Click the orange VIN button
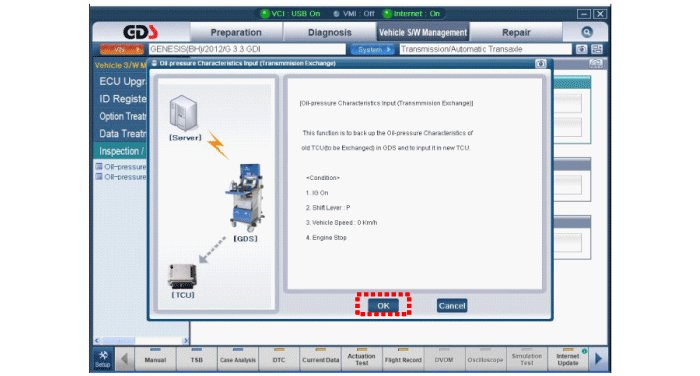This screenshot has height=376, width=700. click(121, 50)
